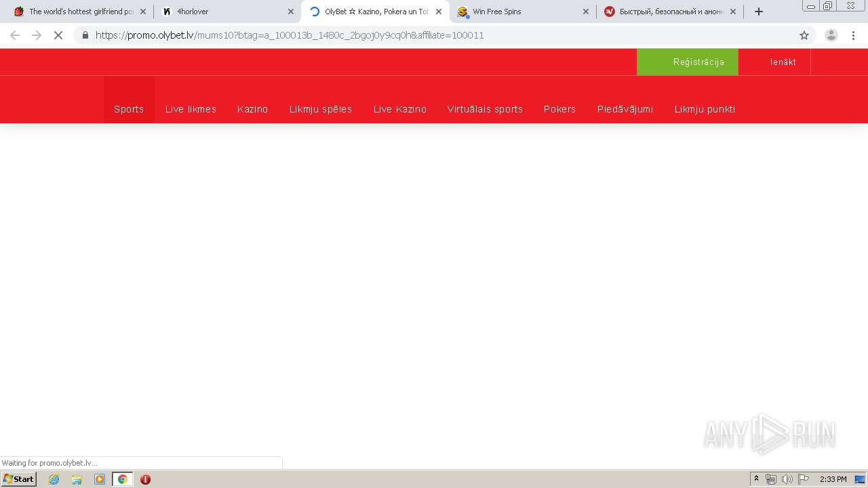Open the media player taskbar icon
The image size is (868, 488).
tap(100, 479)
